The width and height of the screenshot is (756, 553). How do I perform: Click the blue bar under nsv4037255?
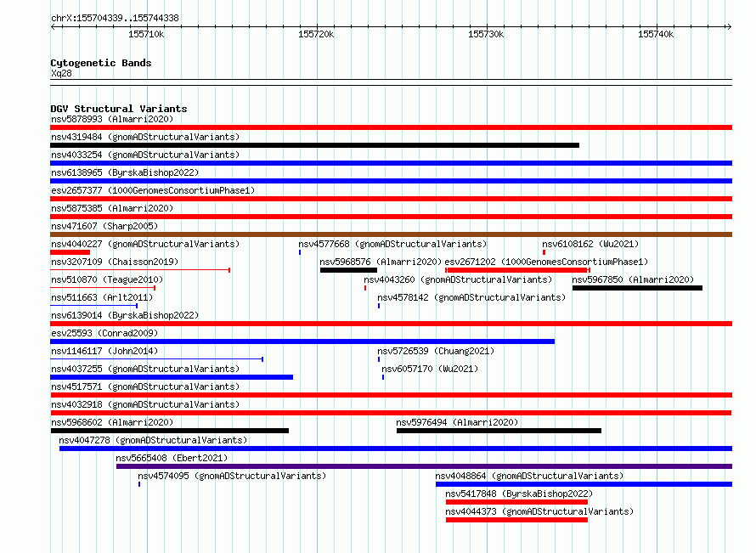pyautogui.click(x=172, y=377)
